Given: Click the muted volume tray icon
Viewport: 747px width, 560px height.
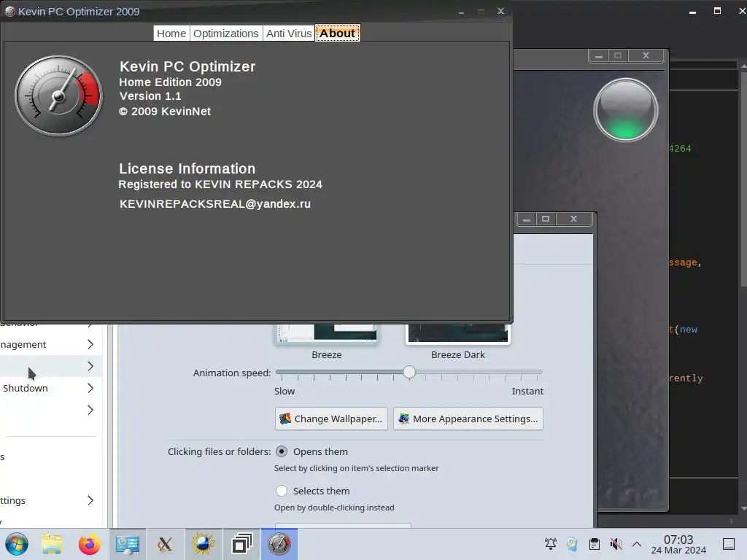Looking at the screenshot, I should pyautogui.click(x=616, y=544).
